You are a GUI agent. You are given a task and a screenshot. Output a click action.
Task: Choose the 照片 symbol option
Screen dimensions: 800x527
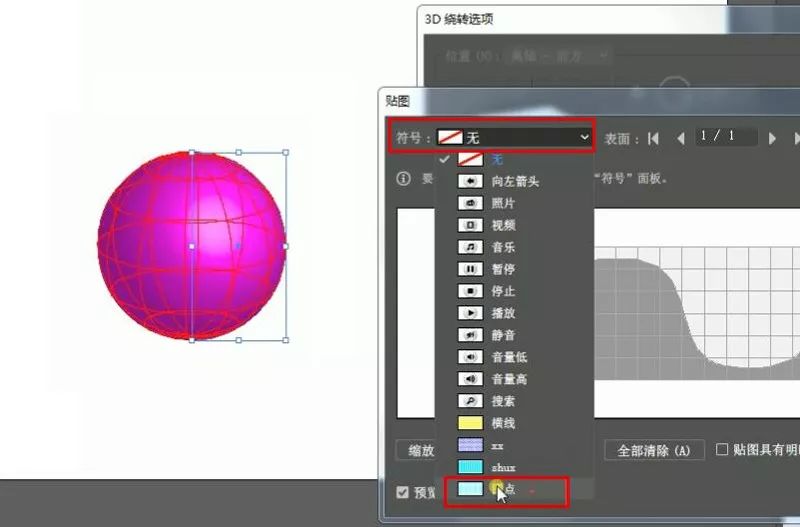[x=503, y=203]
